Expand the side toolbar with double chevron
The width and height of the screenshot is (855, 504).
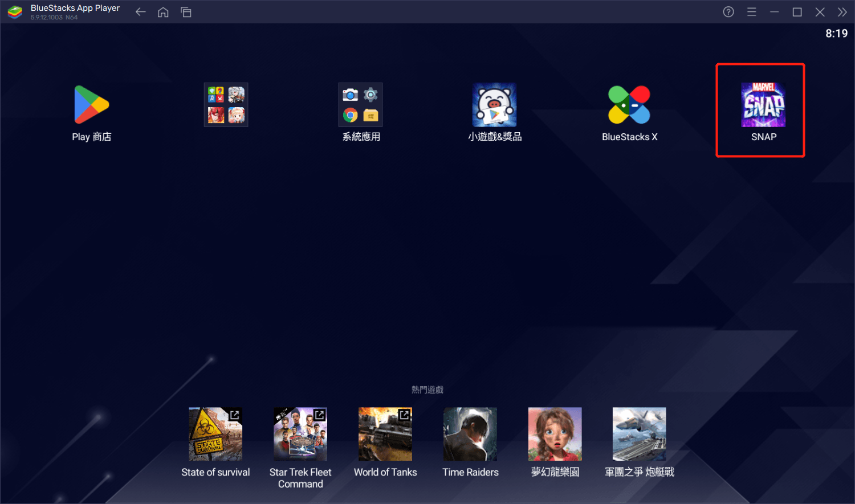click(842, 12)
